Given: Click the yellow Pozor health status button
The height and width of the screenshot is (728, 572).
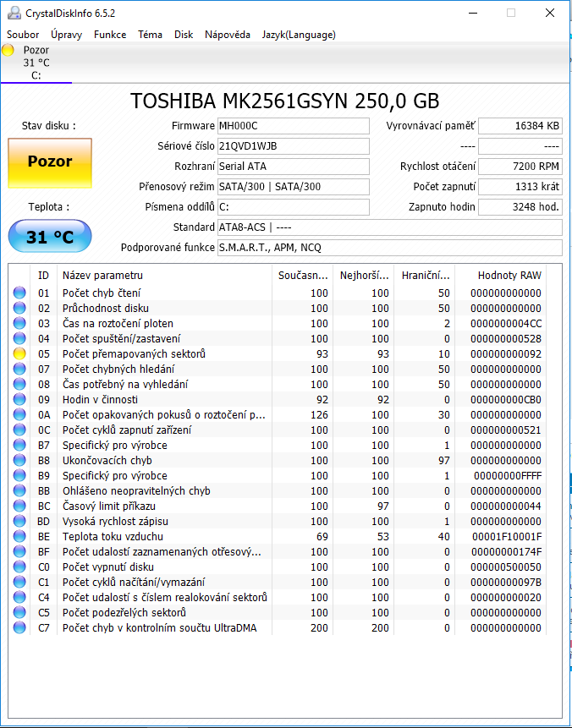Looking at the screenshot, I should pyautogui.click(x=50, y=161).
